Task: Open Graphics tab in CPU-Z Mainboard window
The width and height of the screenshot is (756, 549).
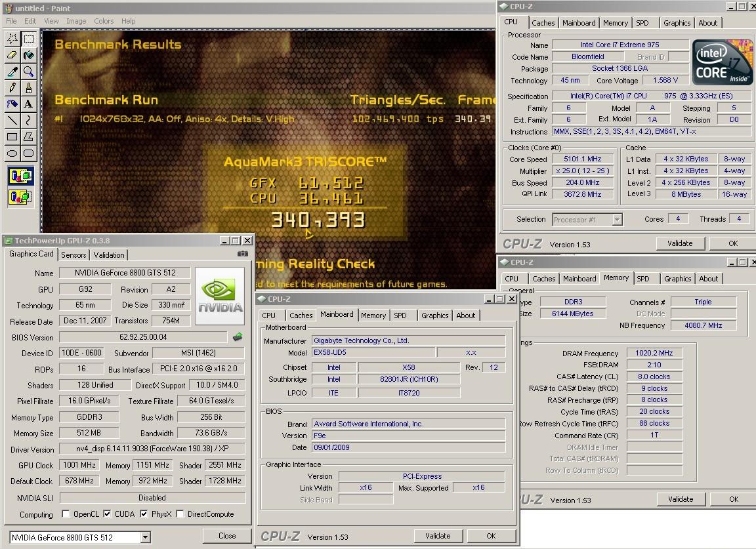Action: (434, 315)
